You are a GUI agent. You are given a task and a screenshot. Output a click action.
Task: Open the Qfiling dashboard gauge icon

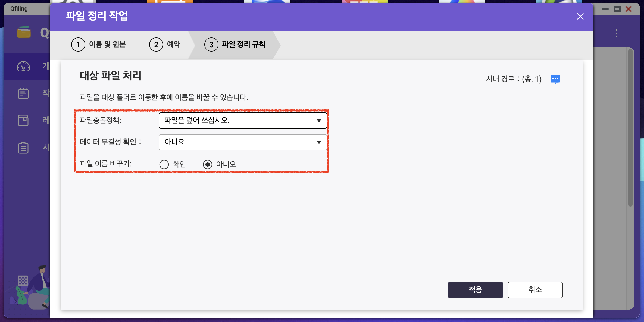(x=23, y=66)
